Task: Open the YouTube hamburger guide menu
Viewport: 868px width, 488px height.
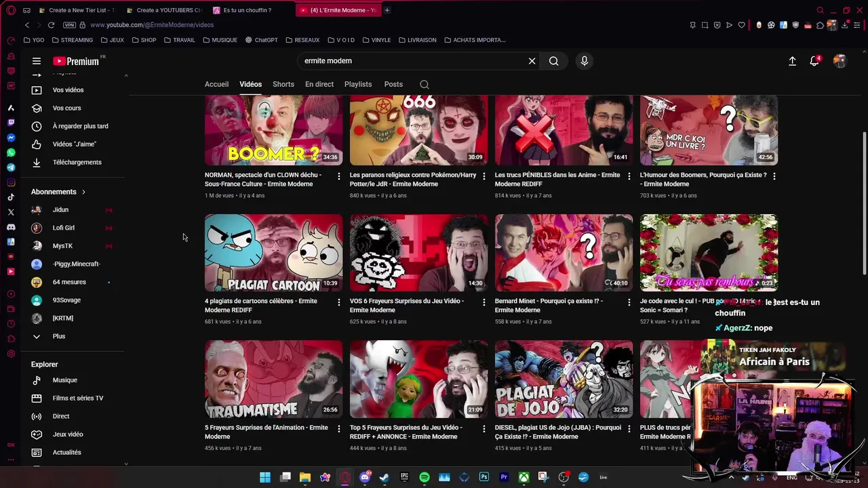Action: tap(37, 61)
